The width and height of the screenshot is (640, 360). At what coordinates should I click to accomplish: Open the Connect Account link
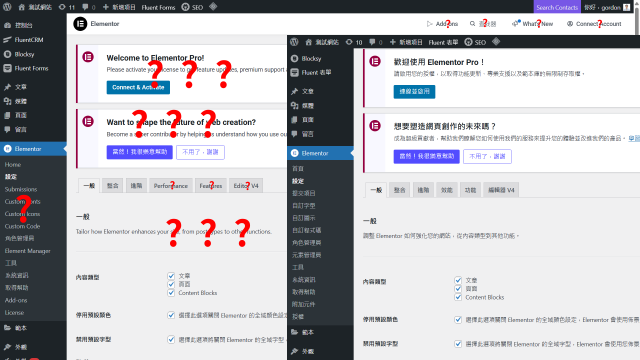coord(594,24)
